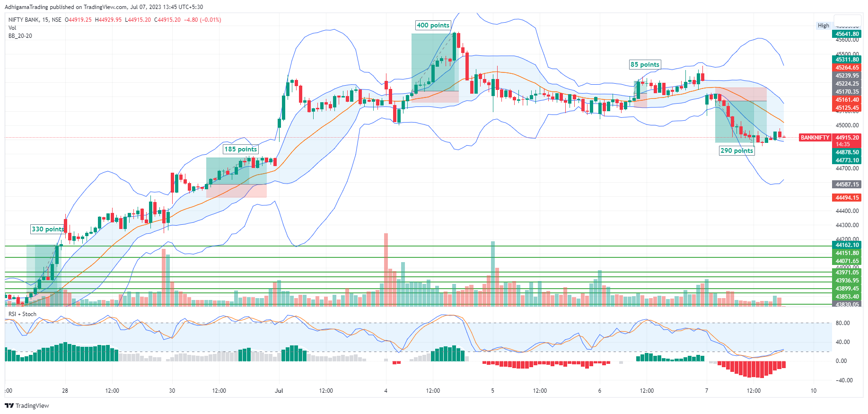Click the 290 points measurement label
This screenshot has width=868, height=414.
coord(736,150)
